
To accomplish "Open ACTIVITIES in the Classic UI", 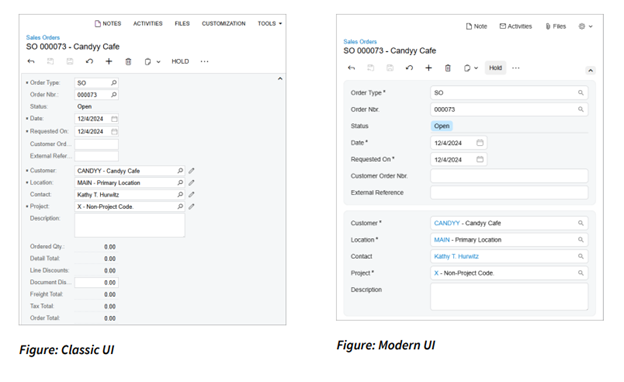I will click(x=148, y=23).
